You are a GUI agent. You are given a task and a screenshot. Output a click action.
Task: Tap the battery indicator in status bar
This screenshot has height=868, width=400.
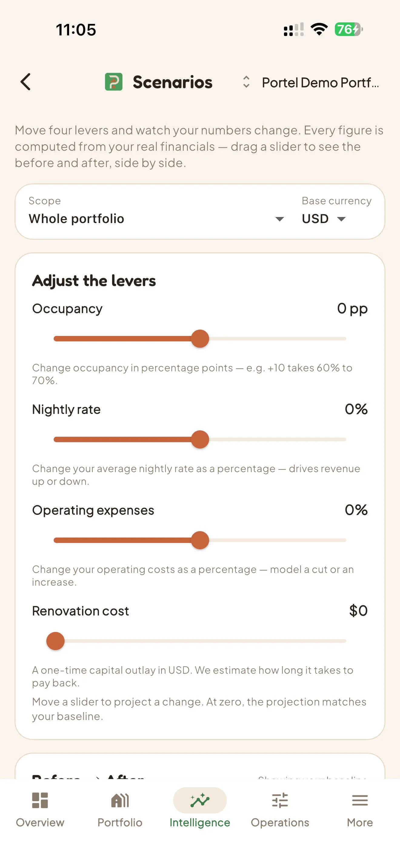[349, 29]
